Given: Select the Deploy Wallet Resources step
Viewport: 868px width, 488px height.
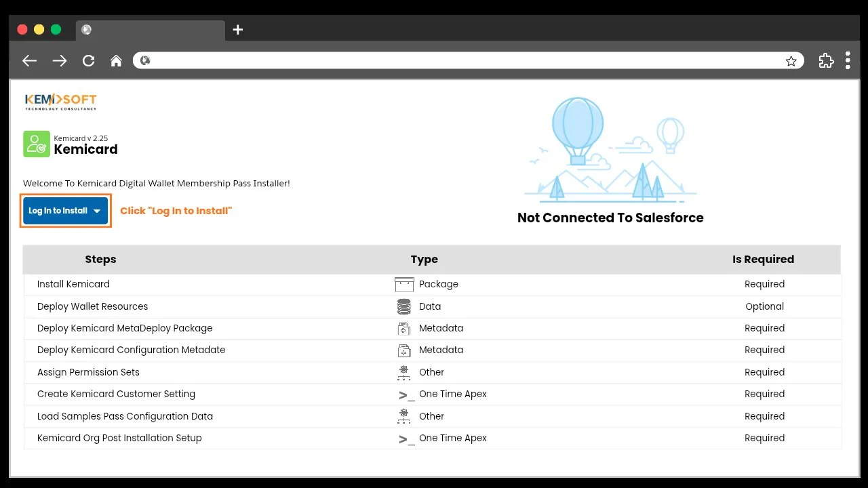Looking at the screenshot, I should pyautogui.click(x=92, y=306).
